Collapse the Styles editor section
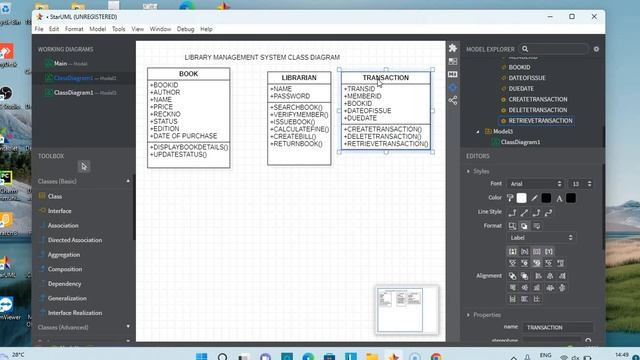Image resolution: width=640 pixels, height=360 pixels. [468, 171]
